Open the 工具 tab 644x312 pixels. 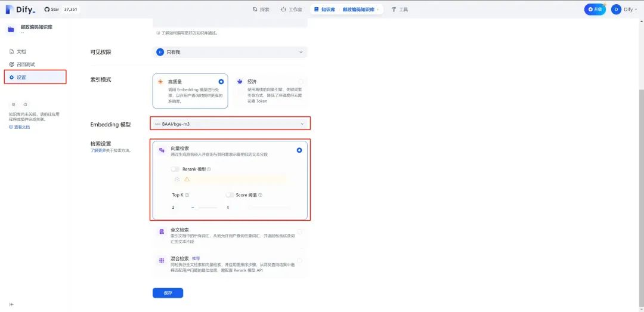point(400,9)
